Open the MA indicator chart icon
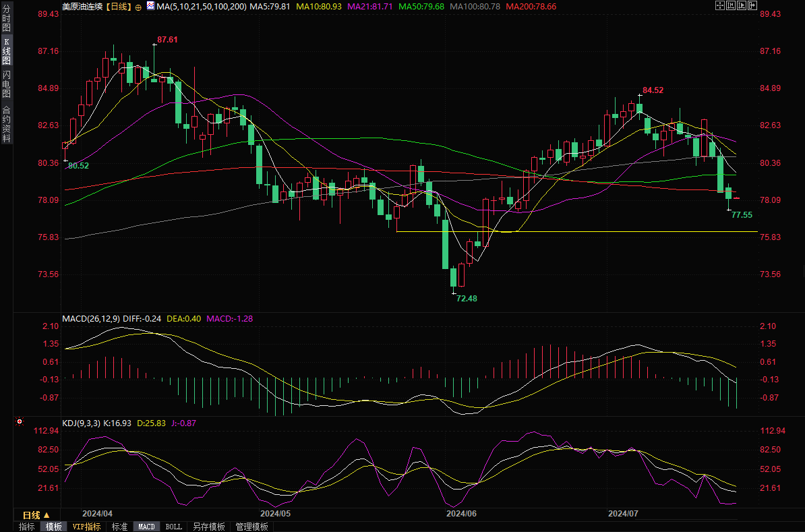 (x=150, y=7)
